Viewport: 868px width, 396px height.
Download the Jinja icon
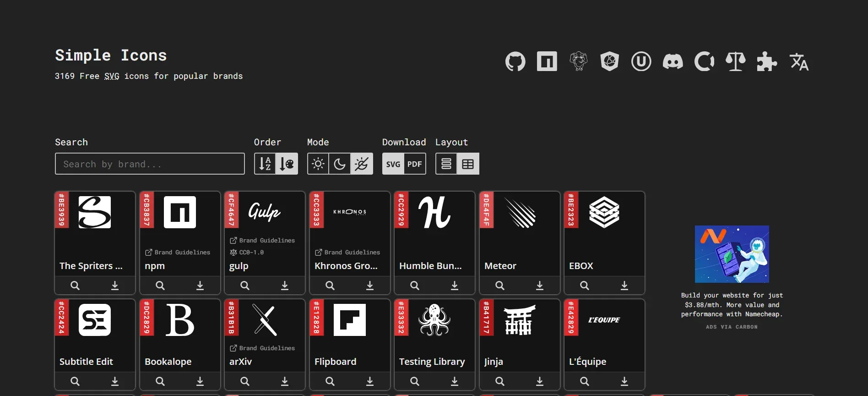[540, 381]
